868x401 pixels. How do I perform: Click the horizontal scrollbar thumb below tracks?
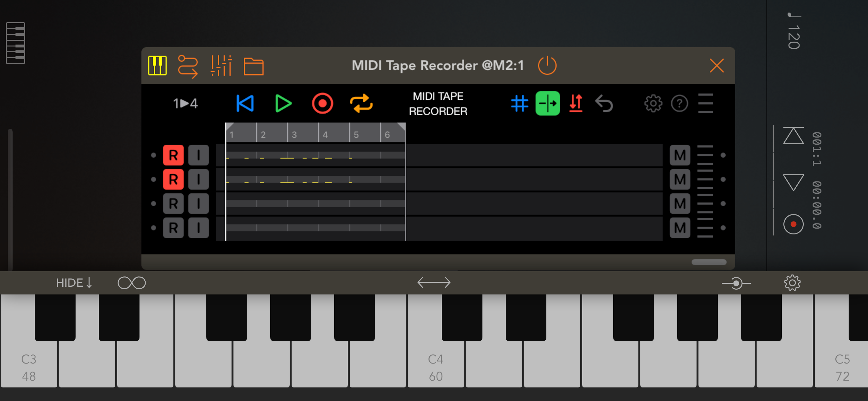coord(708,262)
